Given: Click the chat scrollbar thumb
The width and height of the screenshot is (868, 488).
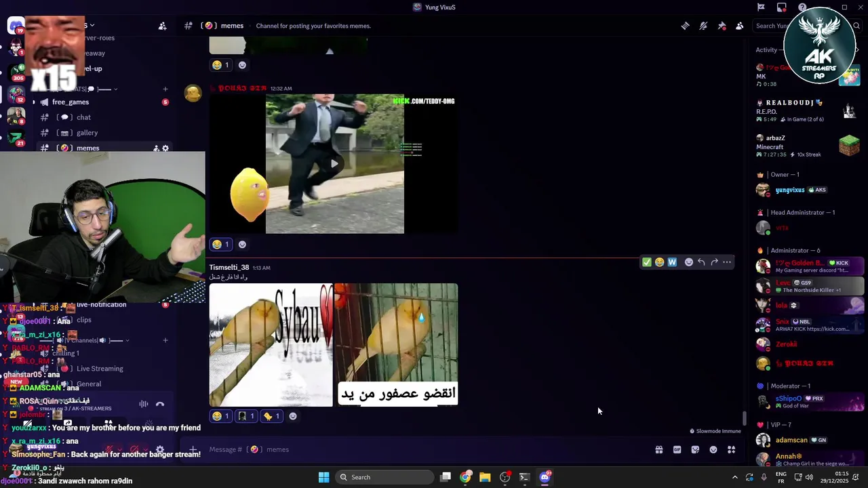Looking at the screenshot, I should pos(745,419).
